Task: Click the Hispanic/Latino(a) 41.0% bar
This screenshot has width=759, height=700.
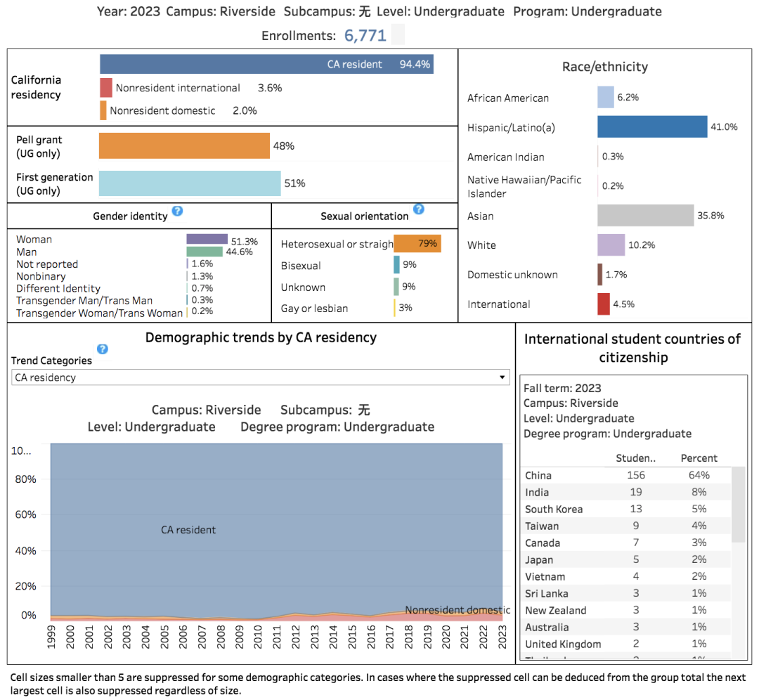Action: tap(652, 127)
